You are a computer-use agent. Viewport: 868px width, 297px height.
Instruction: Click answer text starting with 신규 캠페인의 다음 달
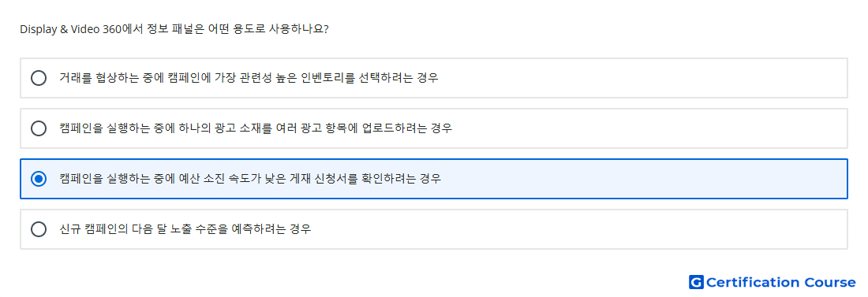(x=185, y=229)
